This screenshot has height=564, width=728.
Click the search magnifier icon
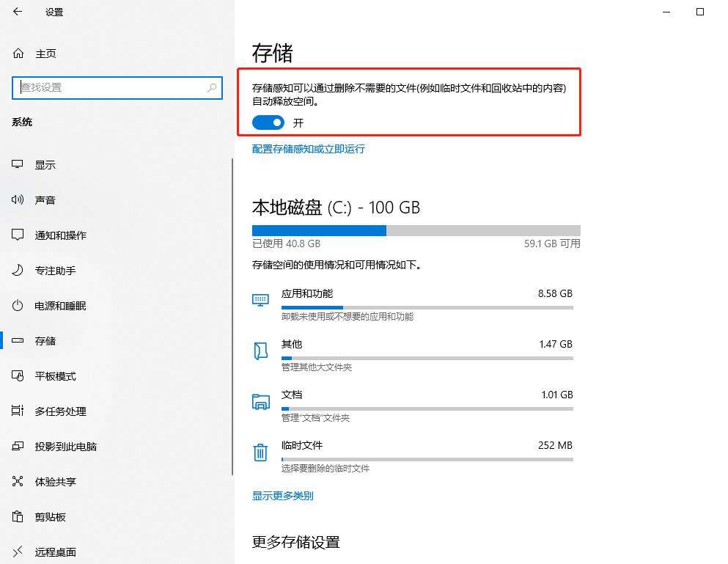(x=212, y=87)
